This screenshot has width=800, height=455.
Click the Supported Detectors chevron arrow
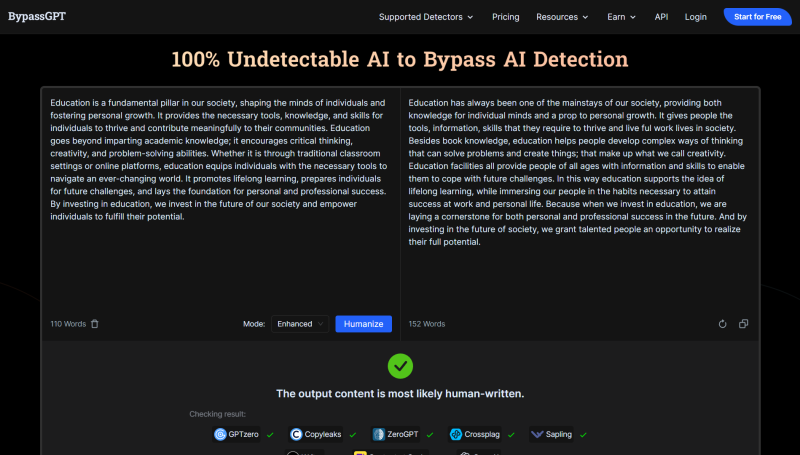[470, 17]
